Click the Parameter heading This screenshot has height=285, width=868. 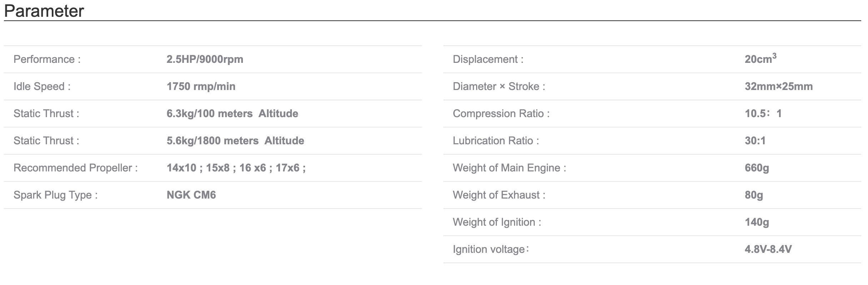(44, 11)
